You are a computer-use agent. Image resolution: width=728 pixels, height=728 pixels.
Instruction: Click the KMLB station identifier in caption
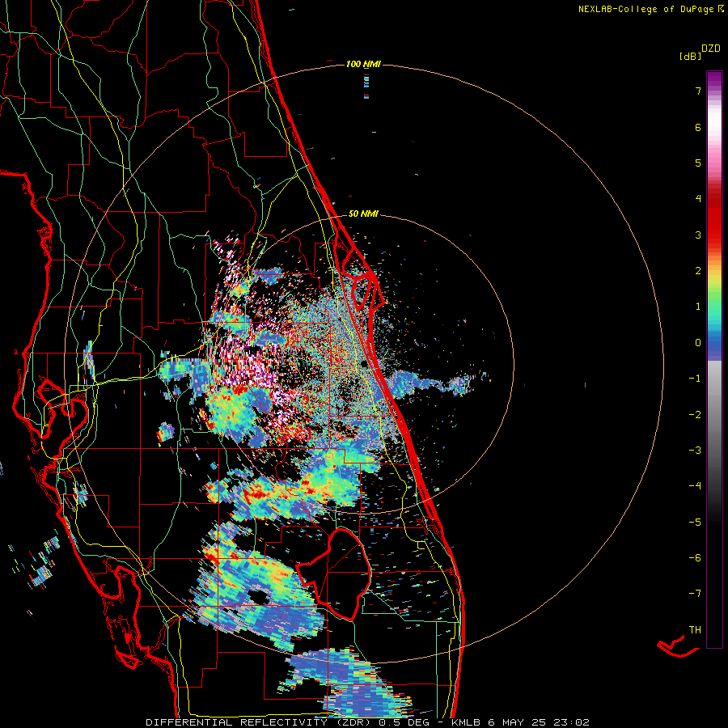pyautogui.click(x=466, y=722)
